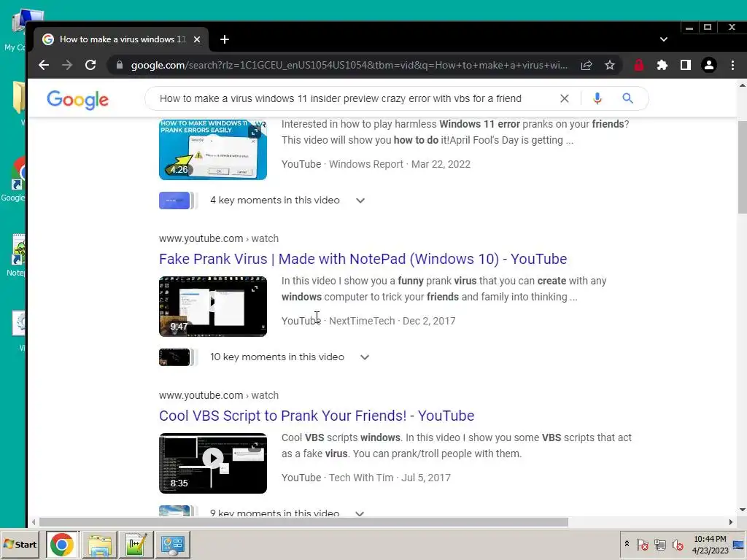Clear the Google search box text
Viewport: 747px width, 560px height.
click(x=565, y=98)
